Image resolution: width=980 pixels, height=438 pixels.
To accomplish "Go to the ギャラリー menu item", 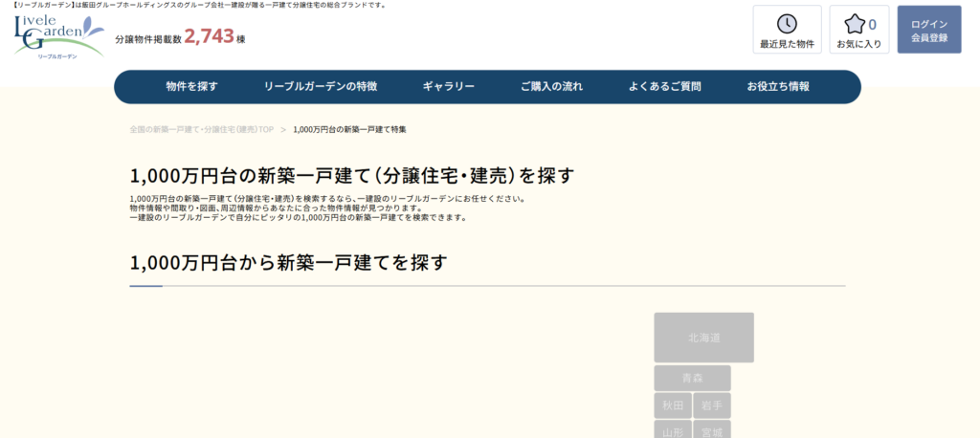I will [449, 87].
